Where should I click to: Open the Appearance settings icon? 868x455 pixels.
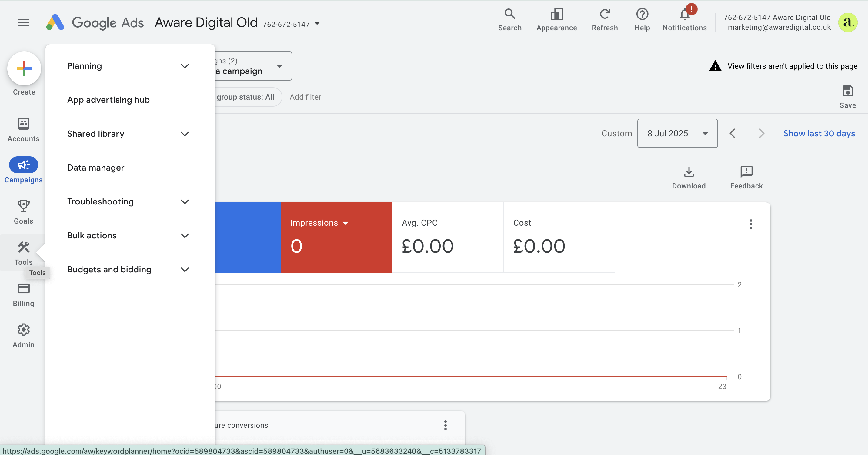coord(557,20)
